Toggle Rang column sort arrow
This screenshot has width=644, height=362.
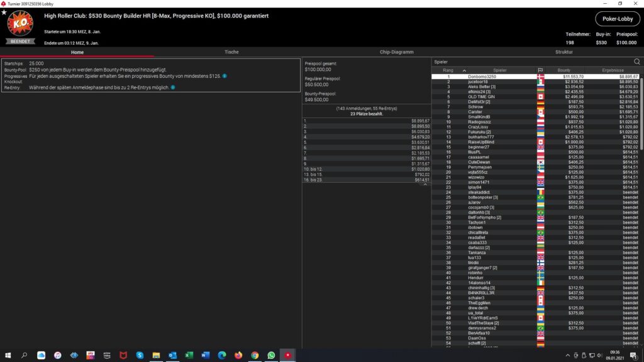464,70
